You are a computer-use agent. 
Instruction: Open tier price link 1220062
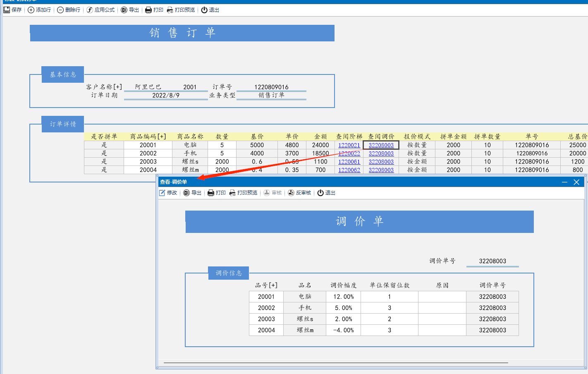pyautogui.click(x=349, y=170)
